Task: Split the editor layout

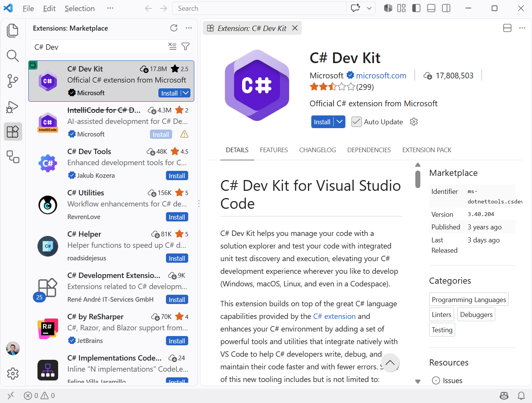Action: point(508,28)
